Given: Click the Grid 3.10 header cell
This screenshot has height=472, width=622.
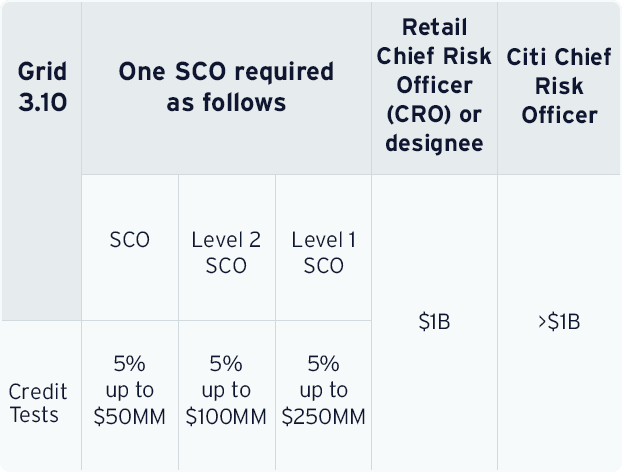Looking at the screenshot, I should pos(42,87).
